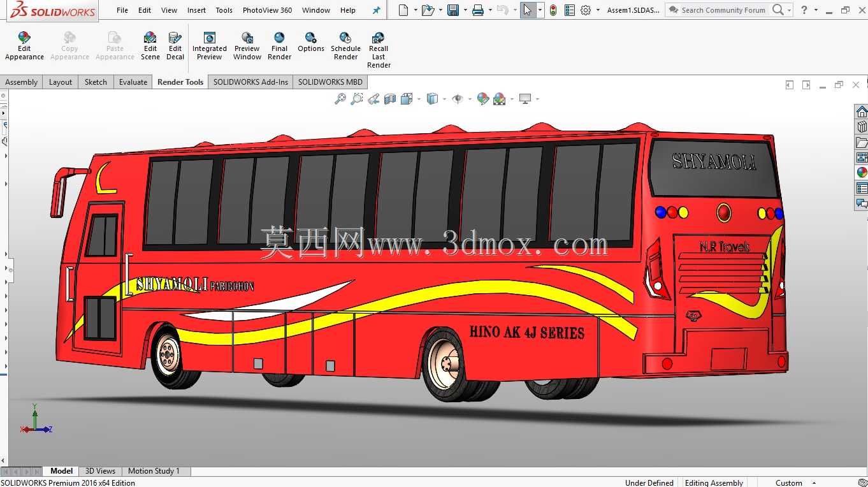Open the File Properties icon

tap(570, 10)
